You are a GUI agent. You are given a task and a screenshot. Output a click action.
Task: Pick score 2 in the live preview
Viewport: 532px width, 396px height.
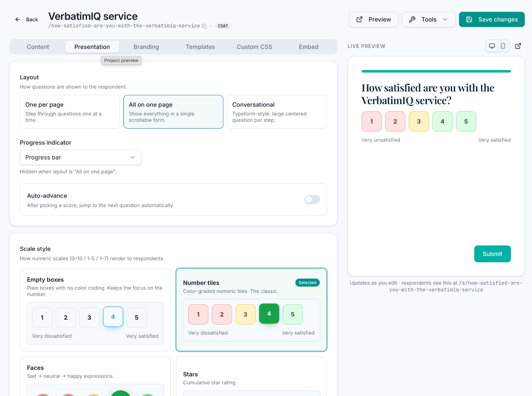coord(395,122)
